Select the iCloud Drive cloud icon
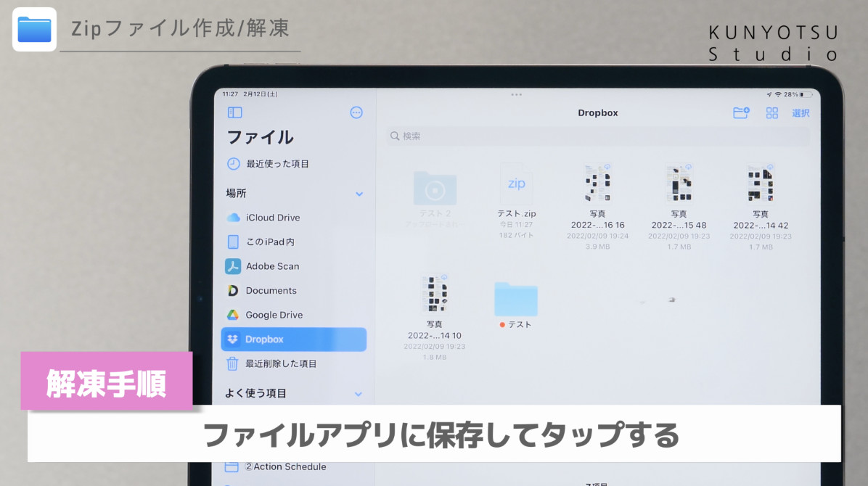The height and width of the screenshot is (486, 868). (x=233, y=218)
